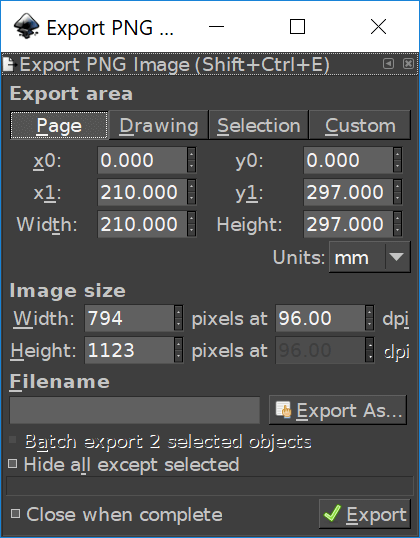Click the Inkscape logo in title bar
Viewport: 420px width, 538px height.
tap(26, 26)
